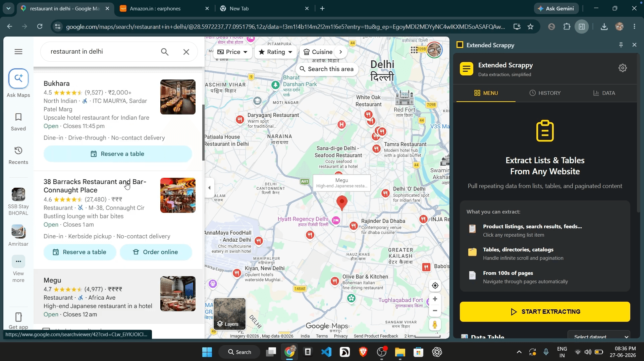This screenshot has height=361, width=644.
Task: Click START EXTRACTING button
Action: (545, 312)
